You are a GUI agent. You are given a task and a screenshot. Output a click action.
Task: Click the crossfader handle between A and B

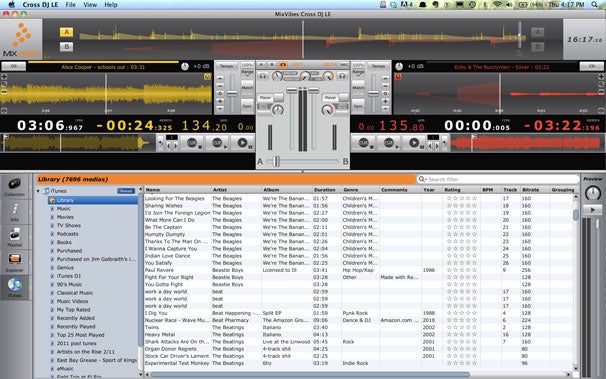coord(276,161)
